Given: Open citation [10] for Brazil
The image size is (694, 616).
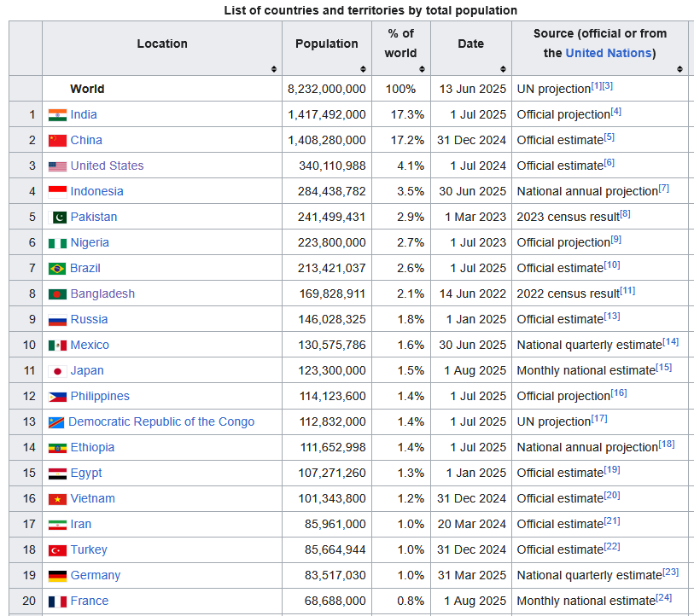Looking at the screenshot, I should click(x=612, y=265).
